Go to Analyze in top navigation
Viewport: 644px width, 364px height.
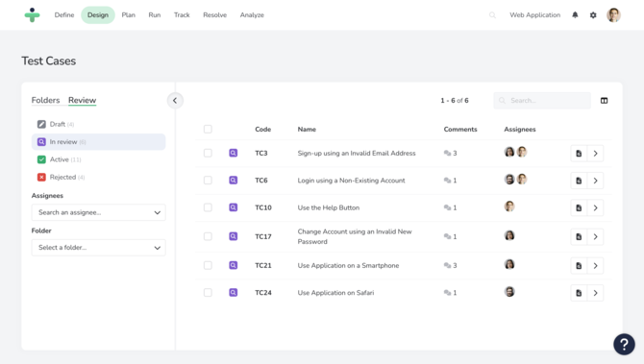pyautogui.click(x=252, y=15)
